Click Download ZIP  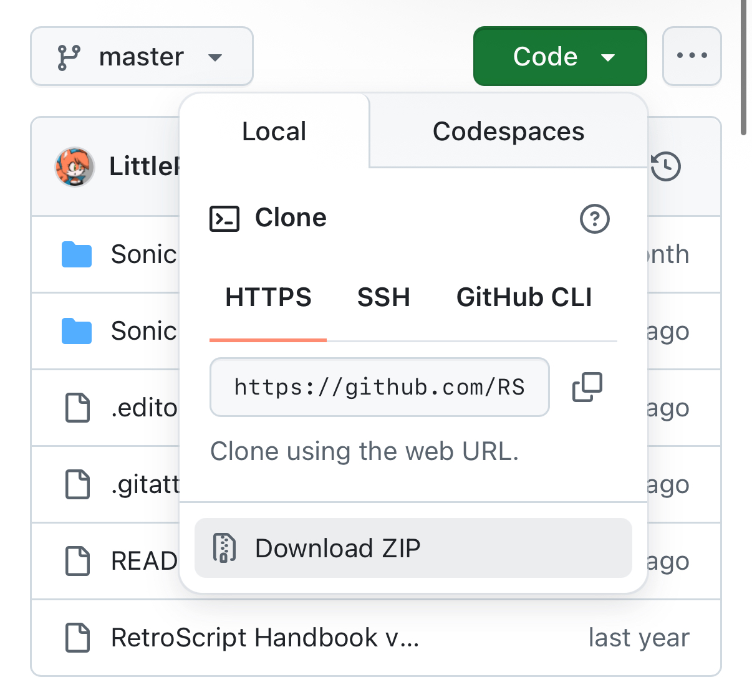point(413,548)
